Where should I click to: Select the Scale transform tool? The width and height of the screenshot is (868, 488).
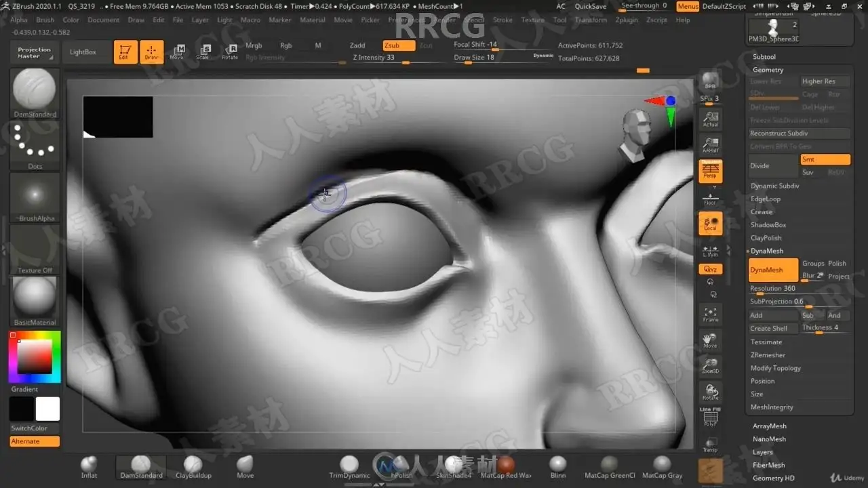[x=203, y=52]
